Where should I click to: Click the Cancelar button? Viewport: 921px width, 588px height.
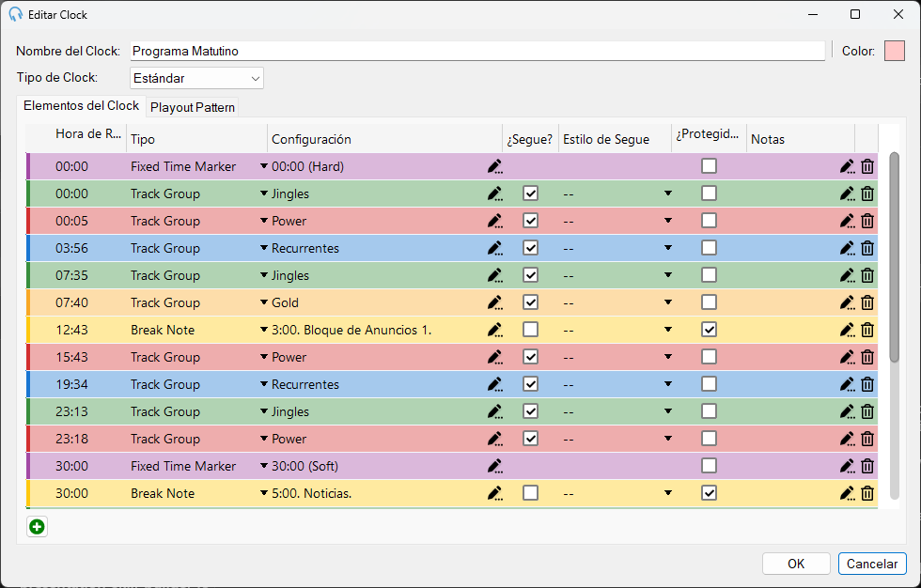pos(872,564)
